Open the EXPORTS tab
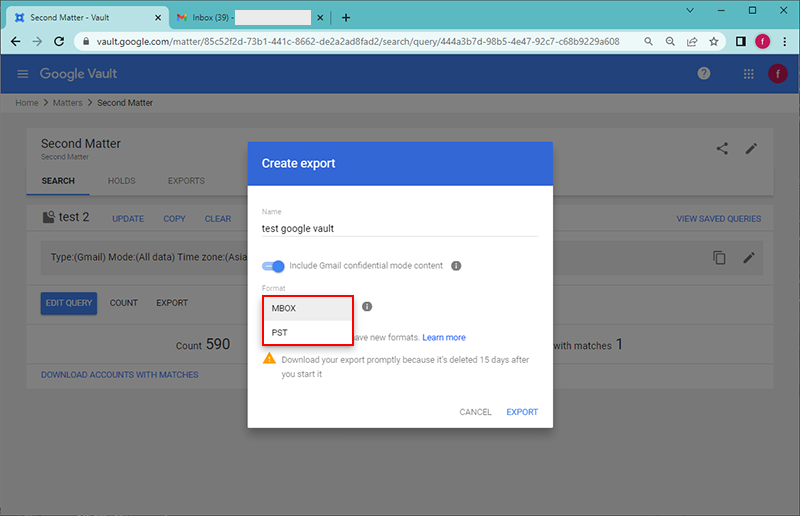Image resolution: width=800 pixels, height=516 pixels. click(x=186, y=181)
